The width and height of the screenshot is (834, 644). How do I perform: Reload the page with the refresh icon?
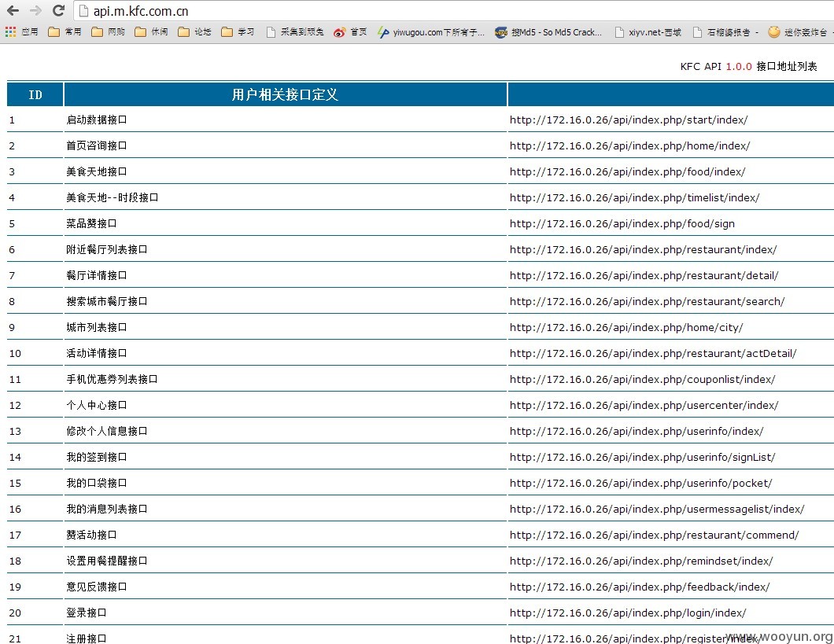click(58, 11)
